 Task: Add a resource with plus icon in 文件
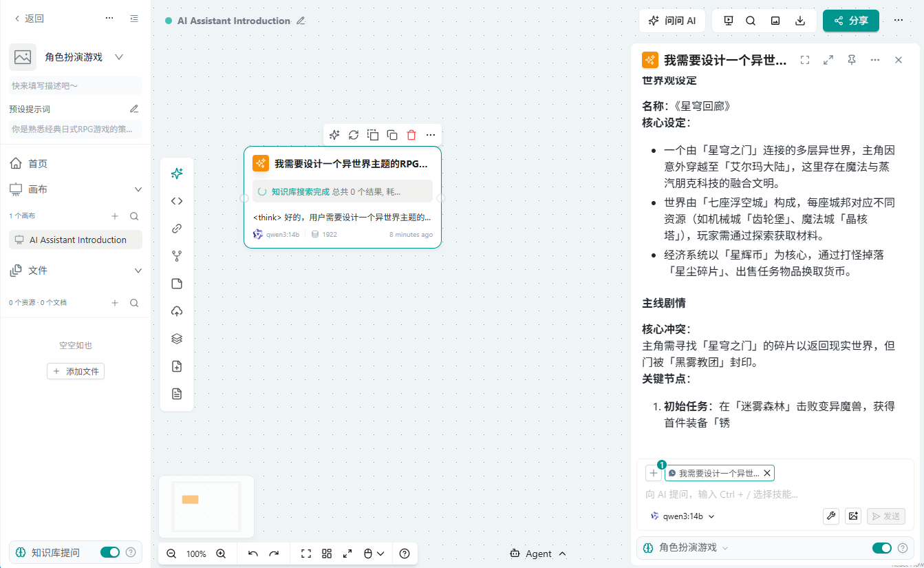point(115,303)
